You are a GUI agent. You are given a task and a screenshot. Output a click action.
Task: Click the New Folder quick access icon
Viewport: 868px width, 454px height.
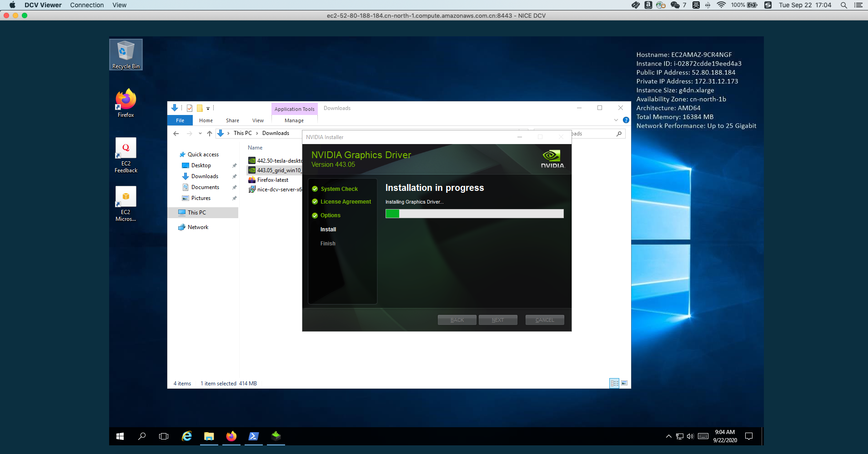pyautogui.click(x=200, y=108)
